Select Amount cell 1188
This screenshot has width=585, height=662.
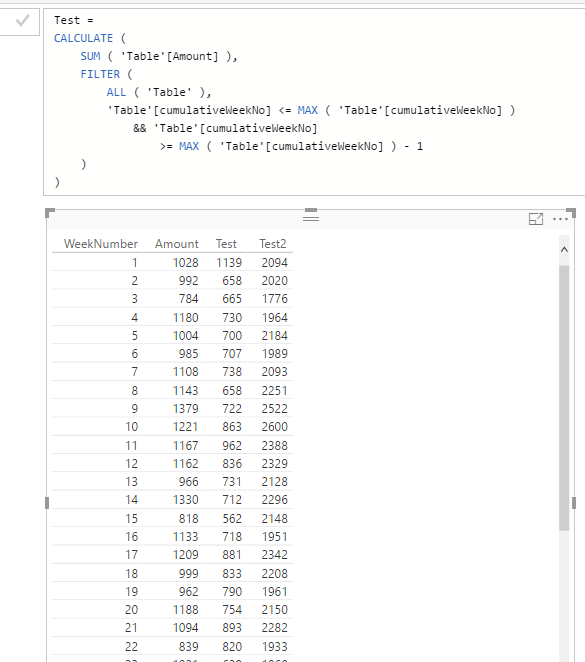[x=186, y=610]
